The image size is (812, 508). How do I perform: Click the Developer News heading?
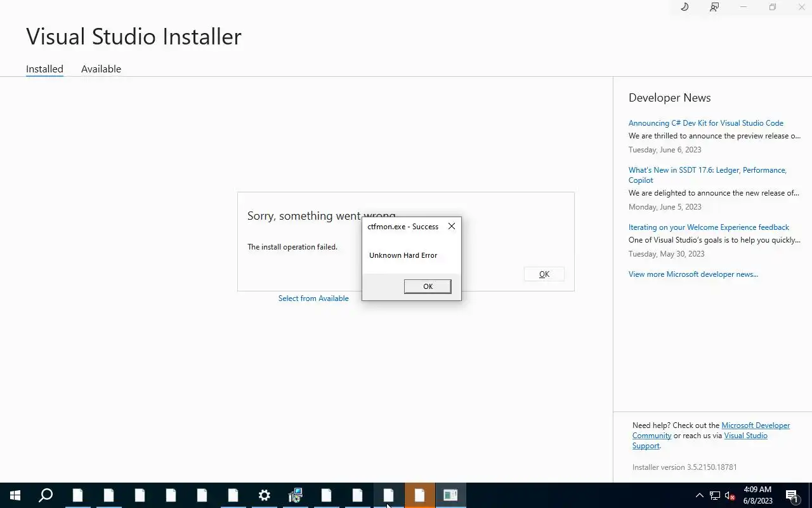point(669,98)
